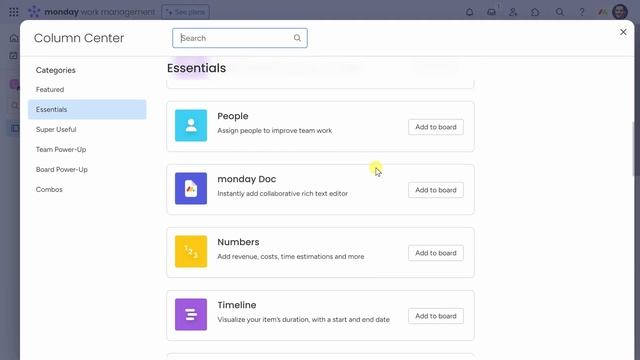Image resolution: width=640 pixels, height=360 pixels.
Task: Click the global search icon in top bar
Action: [x=560, y=12]
